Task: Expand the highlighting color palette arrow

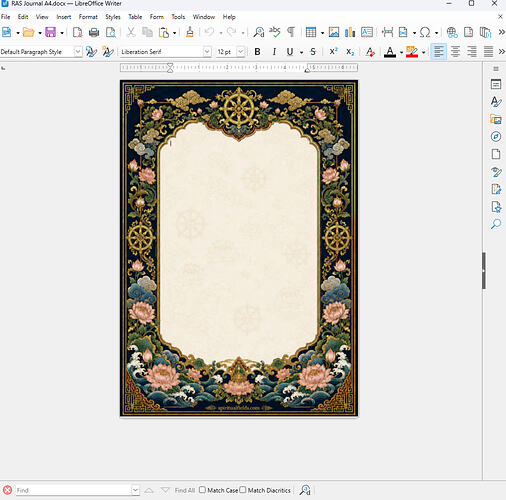Action: tap(423, 52)
